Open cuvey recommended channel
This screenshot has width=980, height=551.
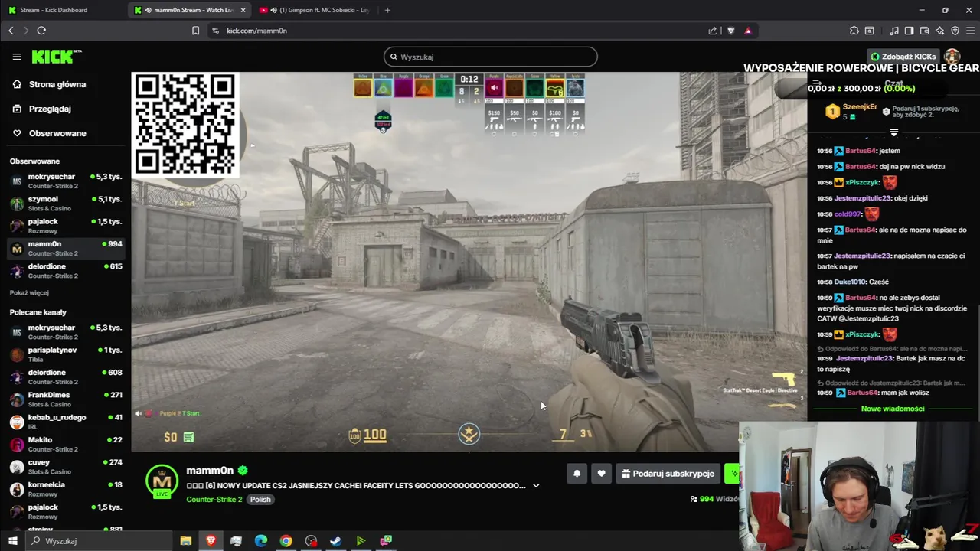click(65, 467)
